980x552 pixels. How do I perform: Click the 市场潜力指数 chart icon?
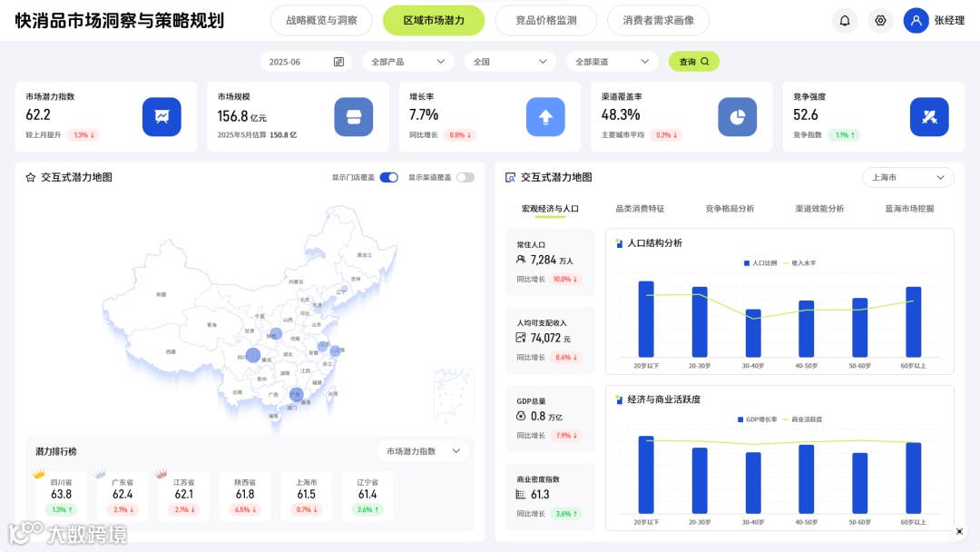[x=162, y=116]
